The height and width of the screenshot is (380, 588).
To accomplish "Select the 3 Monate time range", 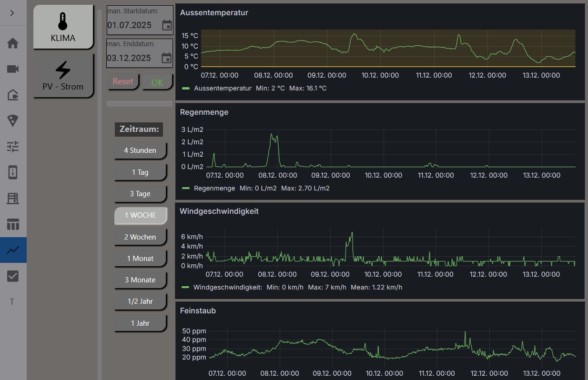I will (x=140, y=280).
